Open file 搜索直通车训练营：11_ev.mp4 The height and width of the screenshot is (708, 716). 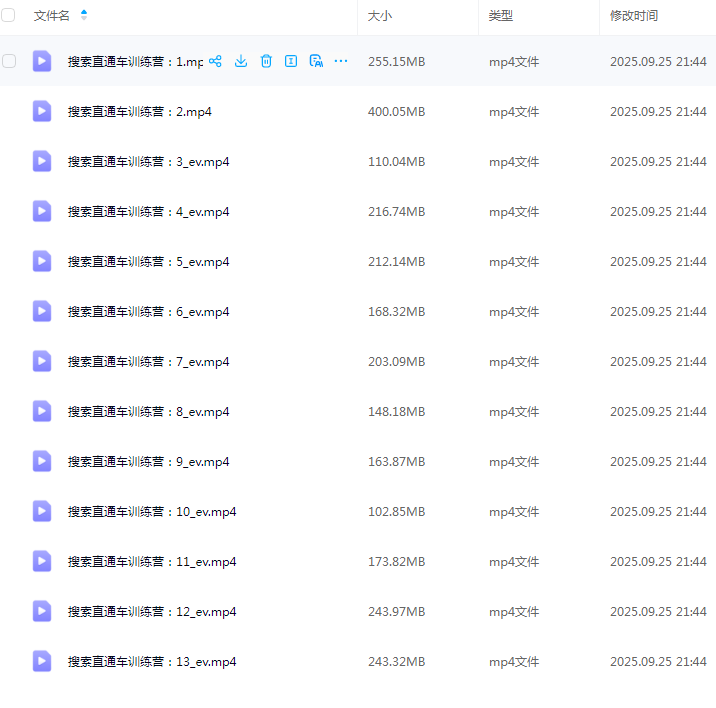pos(152,562)
